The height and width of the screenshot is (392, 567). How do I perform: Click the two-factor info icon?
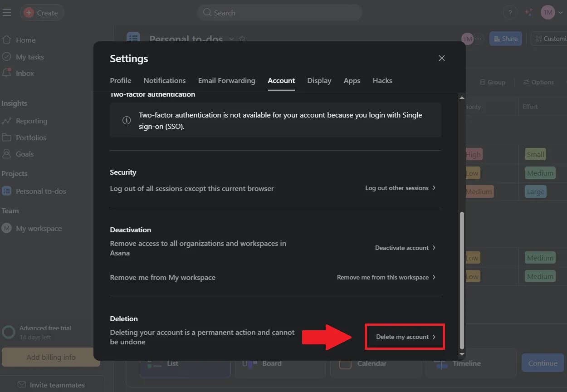(x=127, y=120)
